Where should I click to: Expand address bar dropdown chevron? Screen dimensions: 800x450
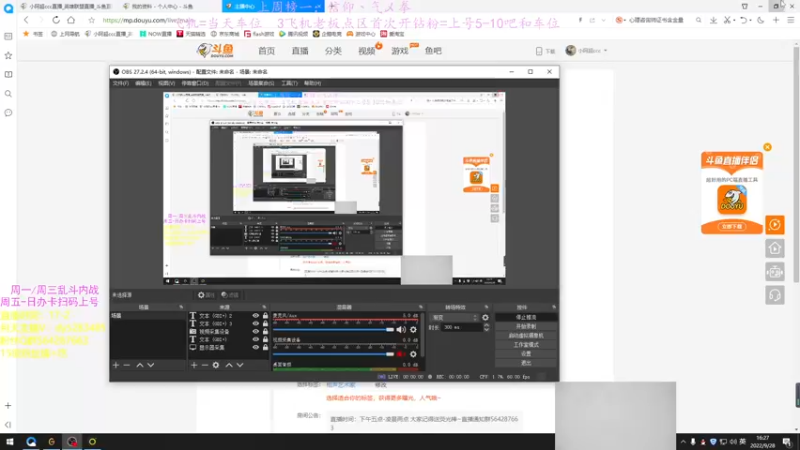coord(604,20)
